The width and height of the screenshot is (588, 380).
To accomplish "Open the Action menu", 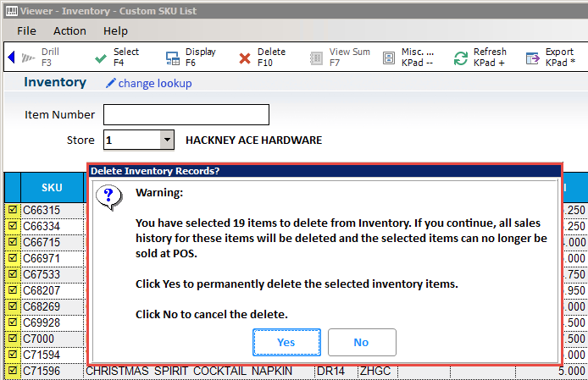I will pos(69,30).
